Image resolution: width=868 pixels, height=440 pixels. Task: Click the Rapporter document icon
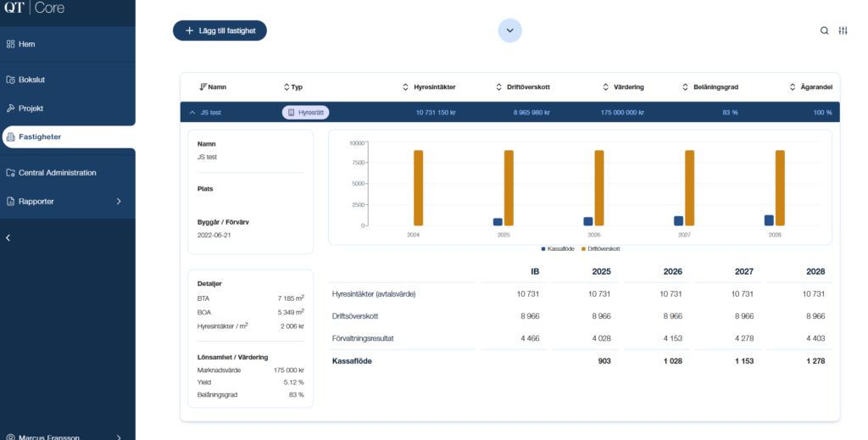point(10,202)
